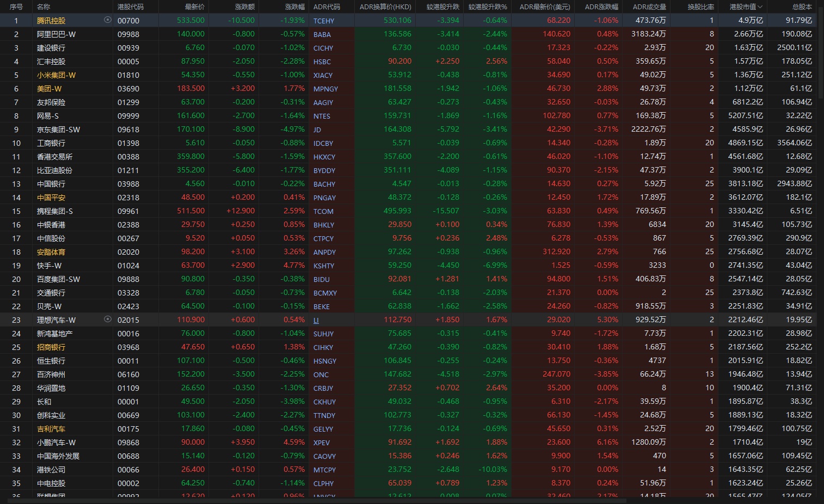
Task: Open the XPEV ADR code
Action: click(x=321, y=442)
